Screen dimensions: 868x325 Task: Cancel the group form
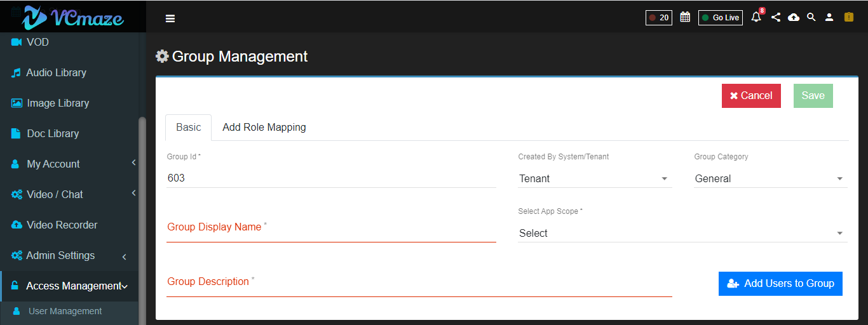tap(751, 95)
